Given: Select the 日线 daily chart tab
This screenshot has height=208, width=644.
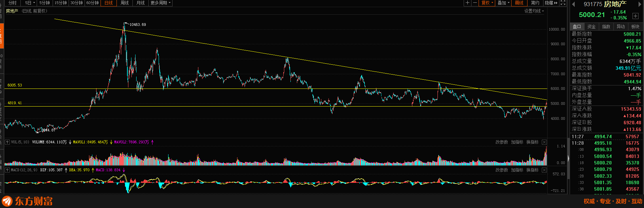Looking at the screenshot, I should click(109, 3).
